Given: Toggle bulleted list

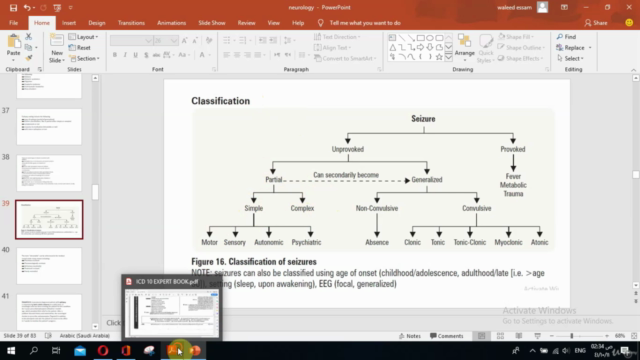Looking at the screenshot, I should pos(227,40).
